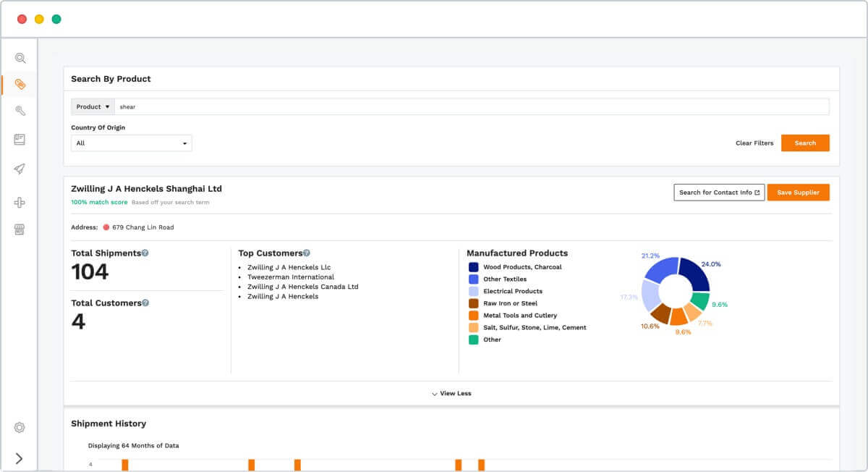Open the magnifier search icon in sidebar
The image size is (868, 472).
20,58
